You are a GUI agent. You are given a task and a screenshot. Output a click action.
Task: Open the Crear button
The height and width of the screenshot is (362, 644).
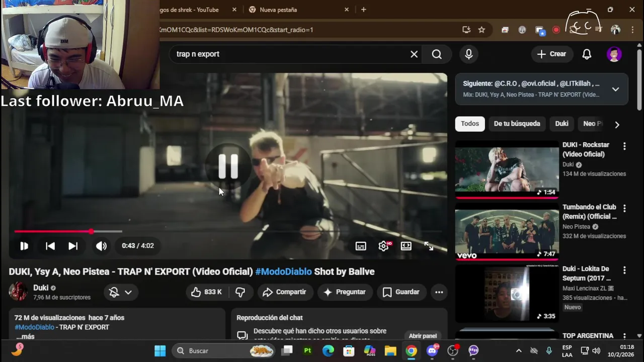pyautogui.click(x=551, y=54)
